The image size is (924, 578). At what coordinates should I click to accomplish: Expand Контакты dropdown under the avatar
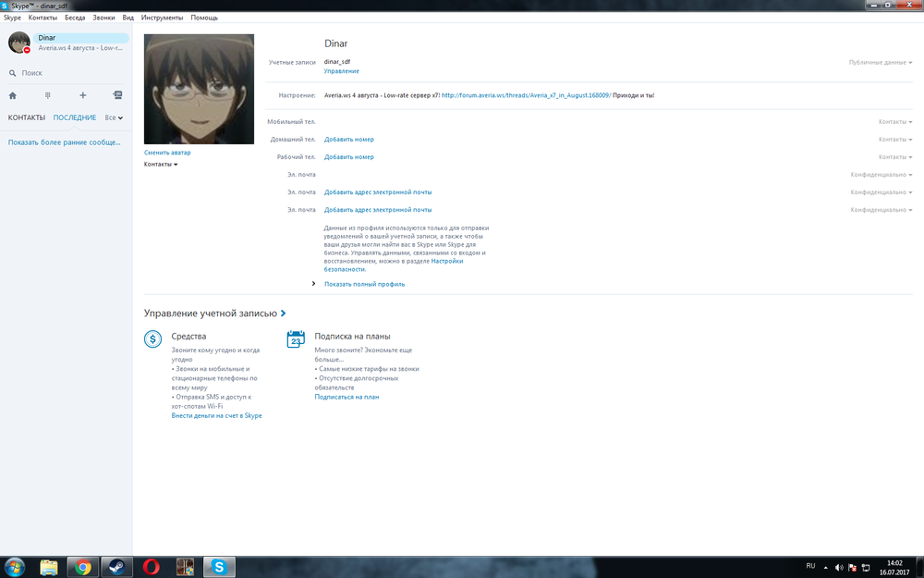coord(161,165)
